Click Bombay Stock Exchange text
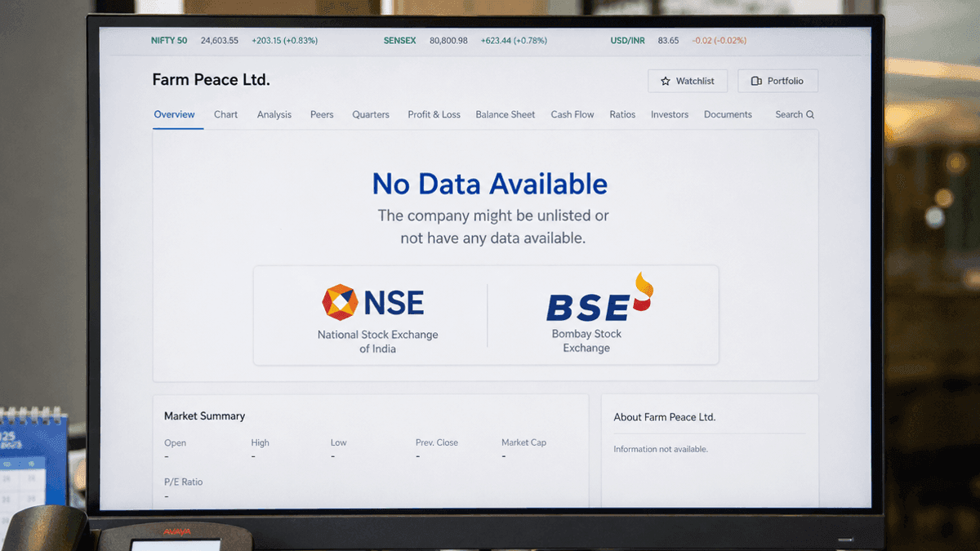Image resolution: width=980 pixels, height=551 pixels. [586, 340]
